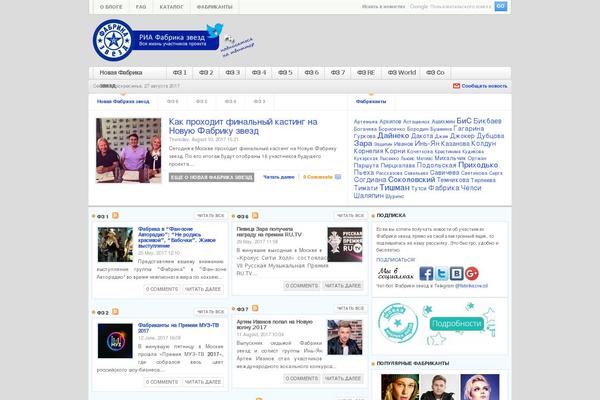
Task: Select ФЗ 5 in main navigation bar
Action: click(x=285, y=72)
